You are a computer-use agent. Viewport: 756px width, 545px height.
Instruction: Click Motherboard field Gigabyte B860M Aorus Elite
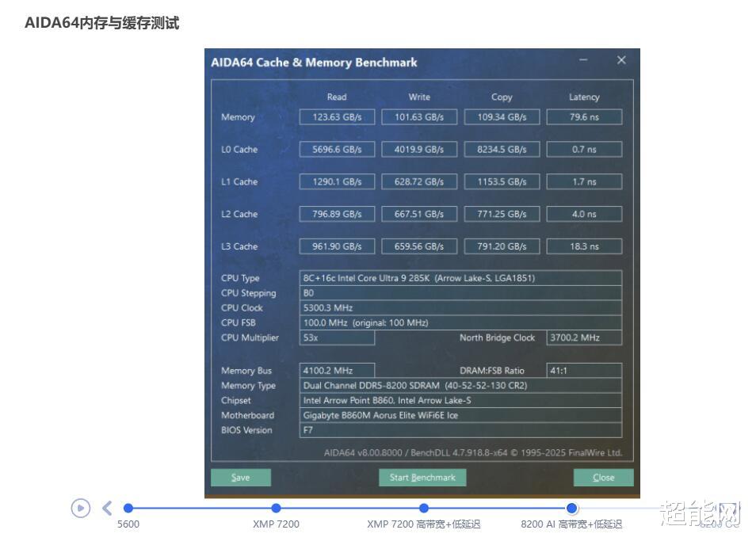click(x=460, y=415)
